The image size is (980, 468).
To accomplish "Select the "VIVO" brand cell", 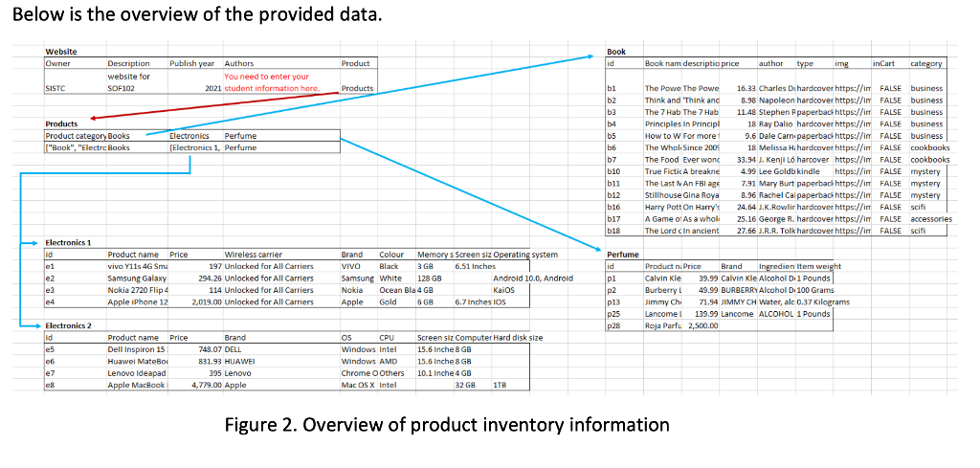I will pyautogui.click(x=350, y=266).
